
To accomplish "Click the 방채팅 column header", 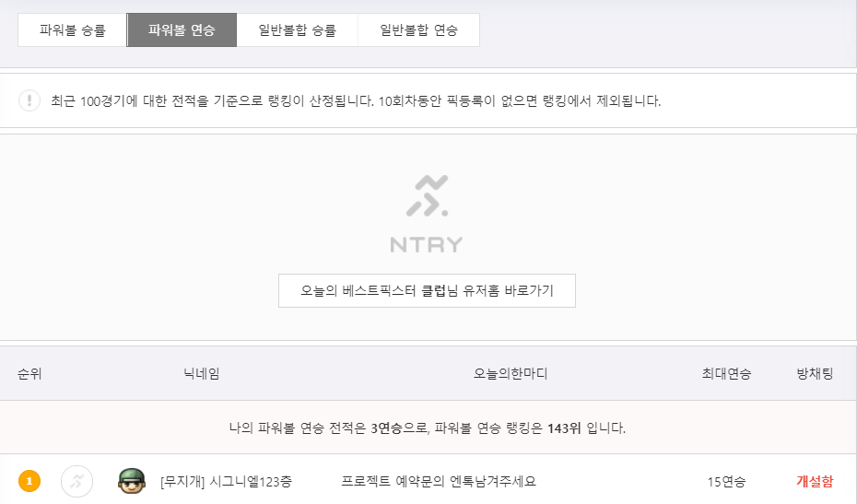I will [x=815, y=374].
